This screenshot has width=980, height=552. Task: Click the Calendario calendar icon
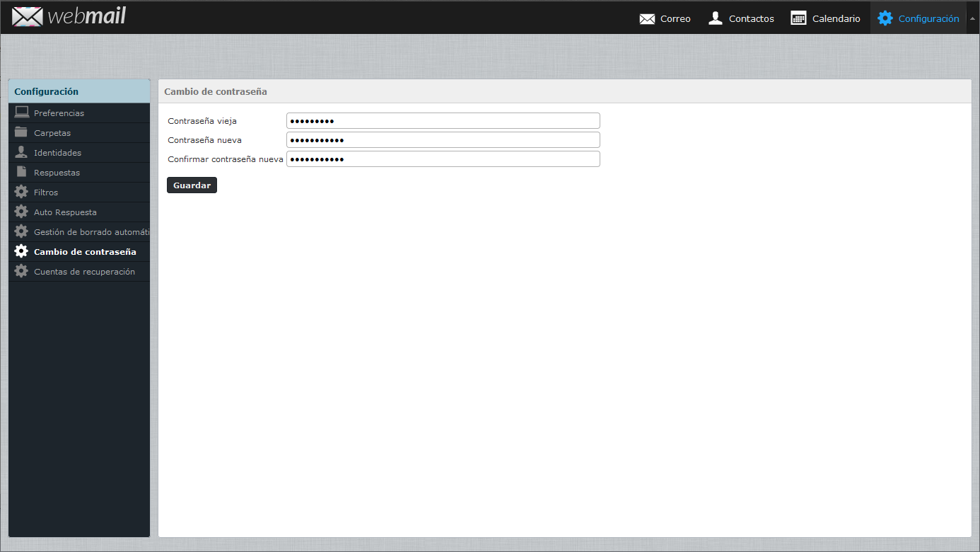coord(798,18)
